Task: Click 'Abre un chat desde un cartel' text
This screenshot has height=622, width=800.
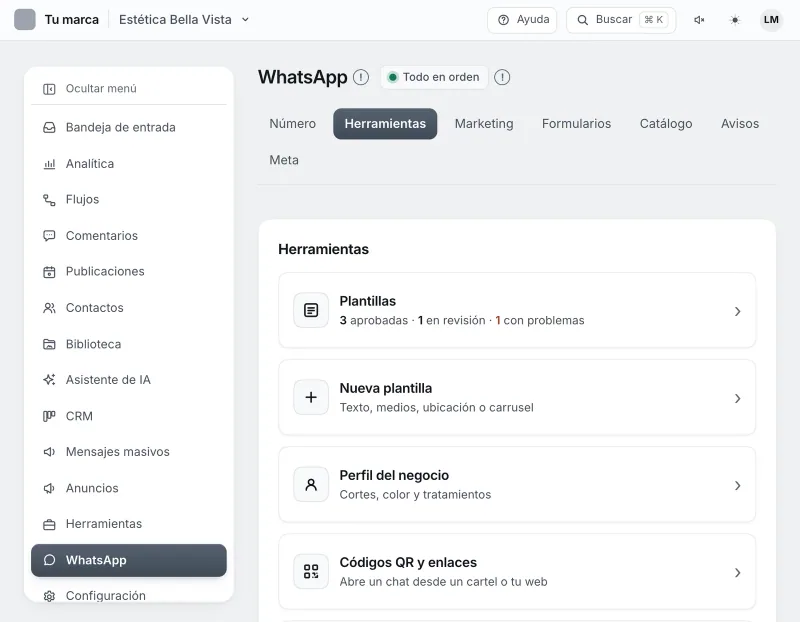Action: coord(420,582)
